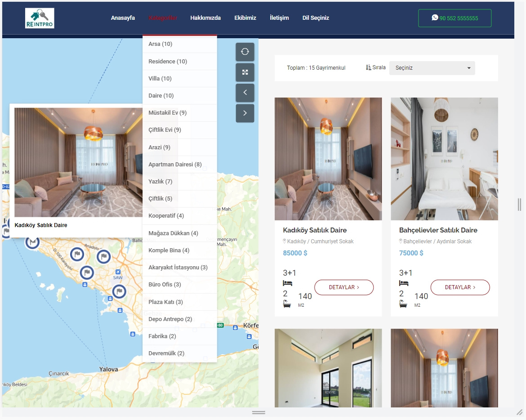This screenshot has width=526, height=420.
Task: Open the İletişim page
Action: [279, 18]
